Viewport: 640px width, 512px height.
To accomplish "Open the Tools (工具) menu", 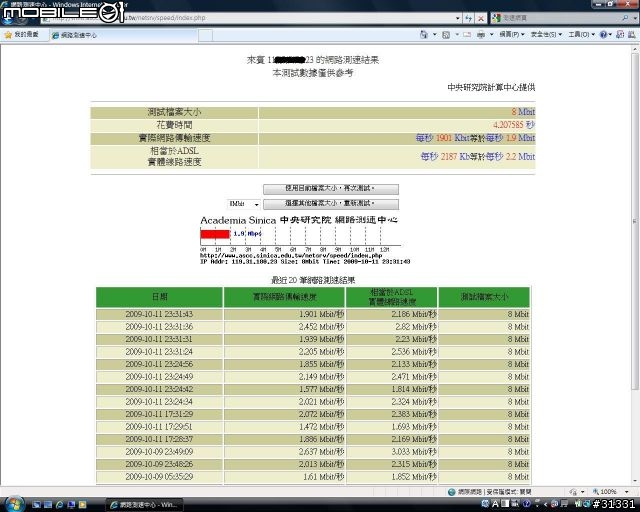I will point(581,35).
